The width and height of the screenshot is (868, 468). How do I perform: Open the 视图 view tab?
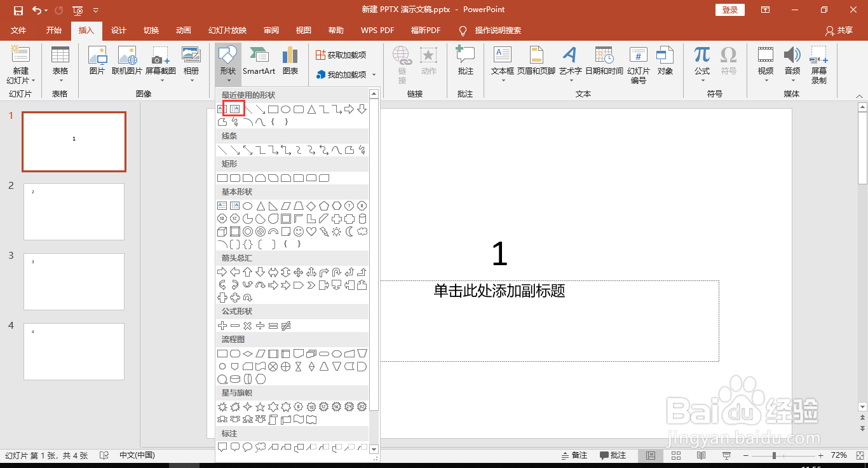(304, 31)
